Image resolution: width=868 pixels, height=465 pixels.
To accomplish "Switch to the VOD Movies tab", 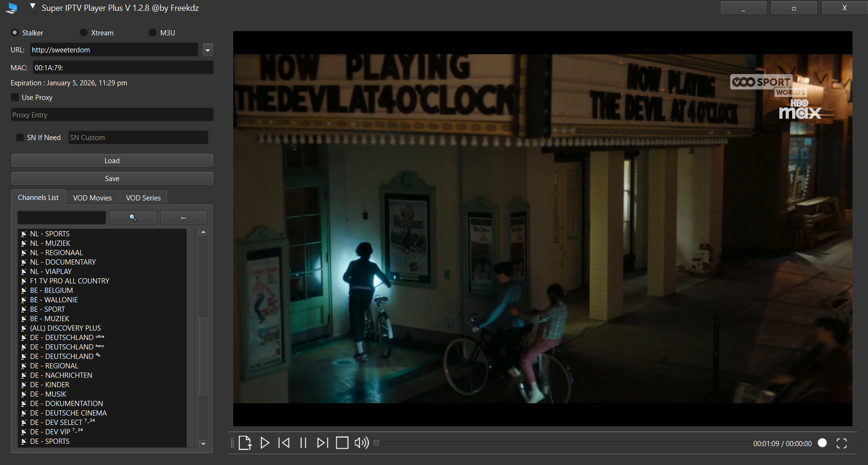I will 92,198.
